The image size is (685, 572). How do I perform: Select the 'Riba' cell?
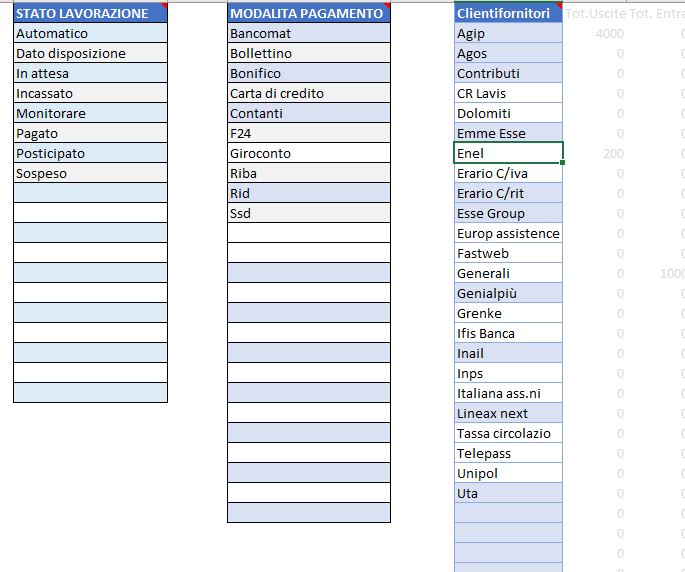pos(309,173)
